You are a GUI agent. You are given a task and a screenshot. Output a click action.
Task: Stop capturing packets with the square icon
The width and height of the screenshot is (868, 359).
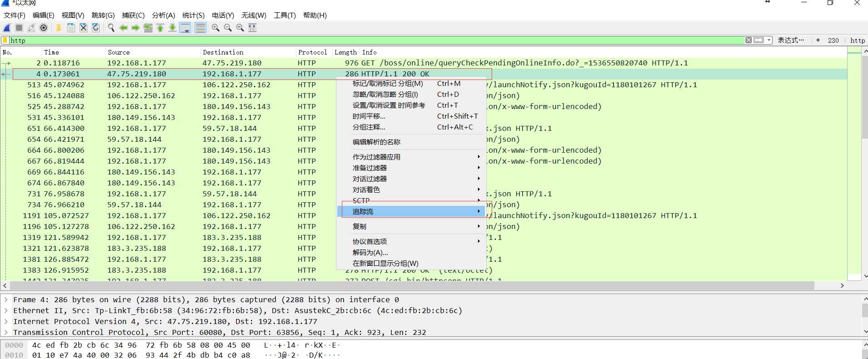(19, 28)
